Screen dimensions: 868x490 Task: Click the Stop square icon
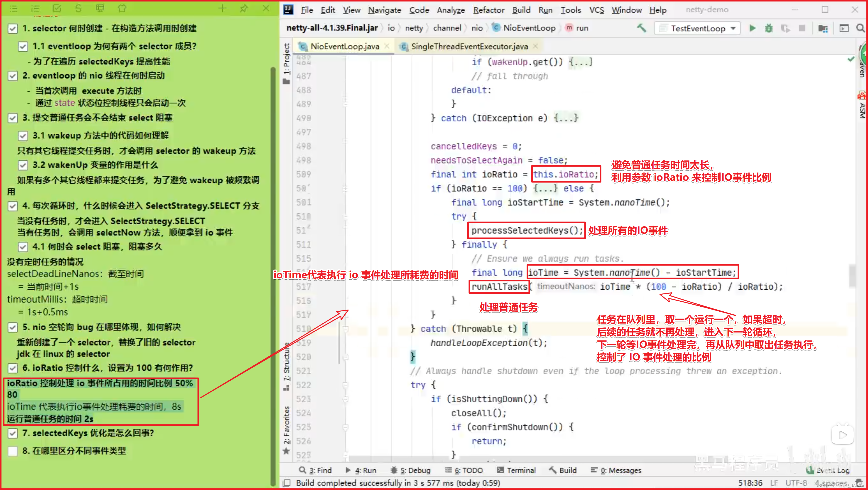coord(802,28)
